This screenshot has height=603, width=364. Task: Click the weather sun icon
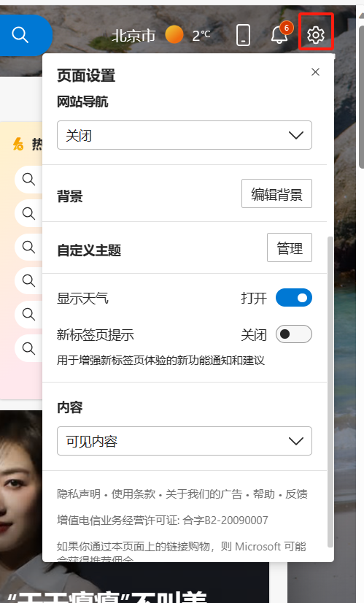tap(174, 34)
